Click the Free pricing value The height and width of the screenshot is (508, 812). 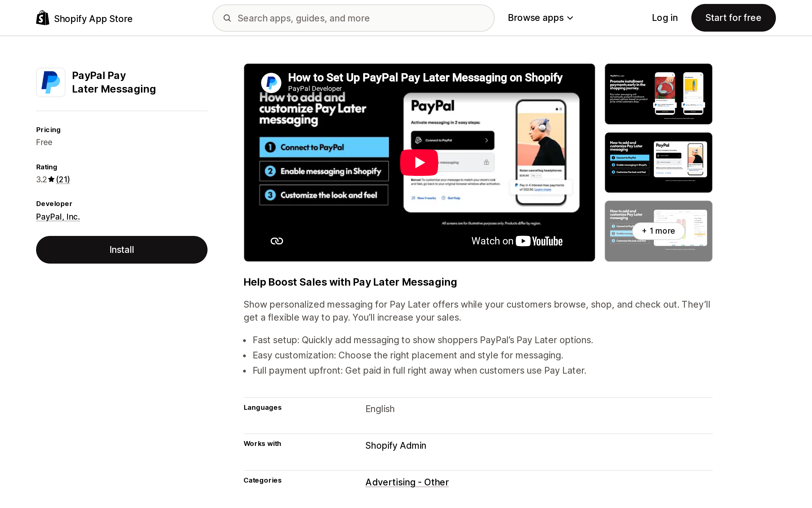click(x=44, y=143)
